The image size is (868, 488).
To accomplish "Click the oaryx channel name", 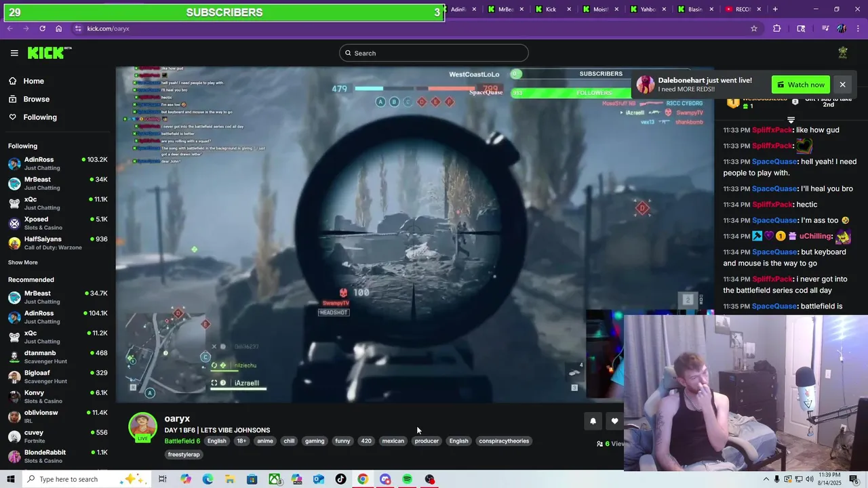I will pos(177,419).
